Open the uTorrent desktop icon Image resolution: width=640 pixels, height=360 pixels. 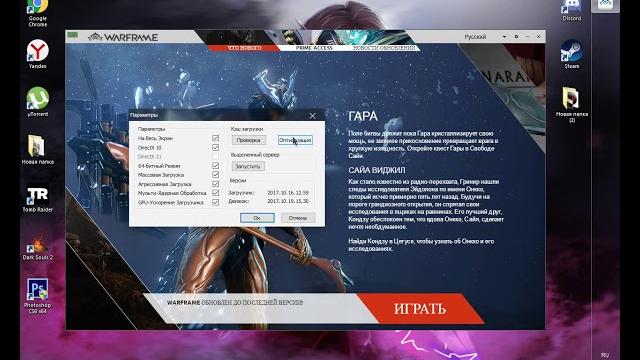[x=38, y=102]
